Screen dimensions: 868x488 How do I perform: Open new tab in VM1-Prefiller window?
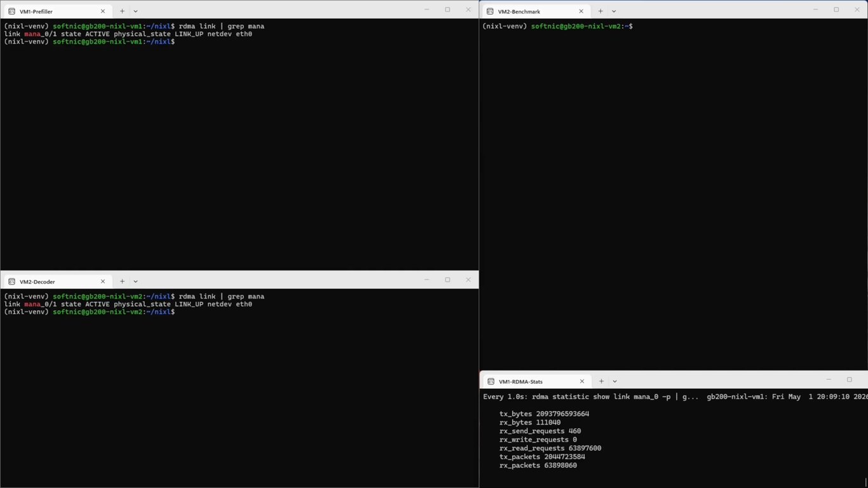coord(122,11)
